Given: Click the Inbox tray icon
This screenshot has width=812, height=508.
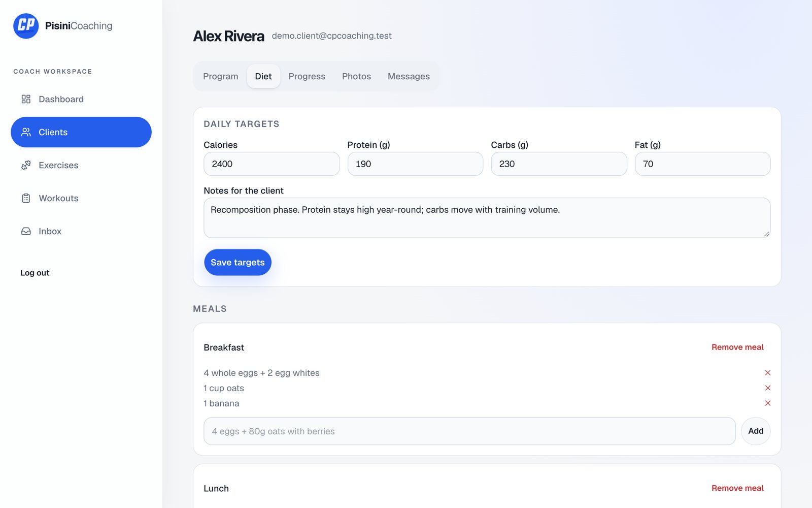Looking at the screenshot, I should (x=26, y=231).
